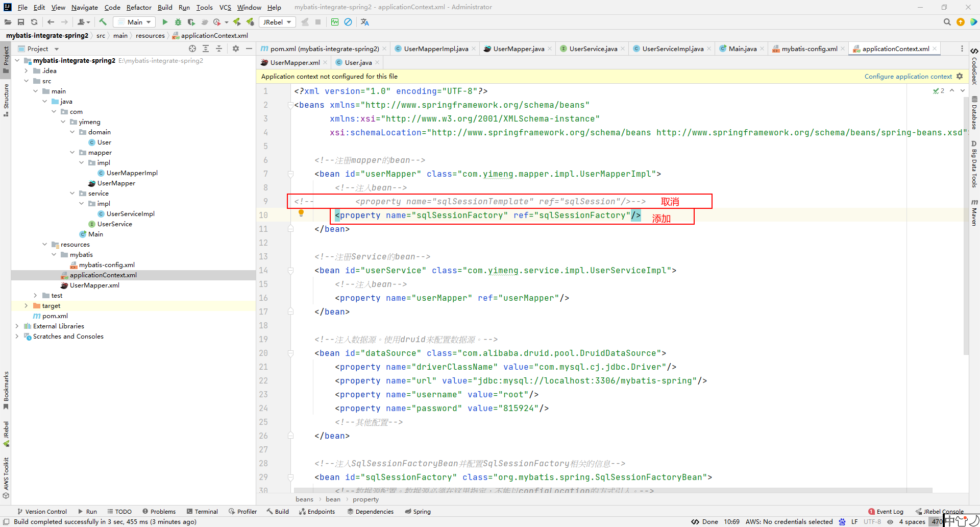Close the pom.xml editor tab
Screen dimensions: 980x527
click(384, 49)
